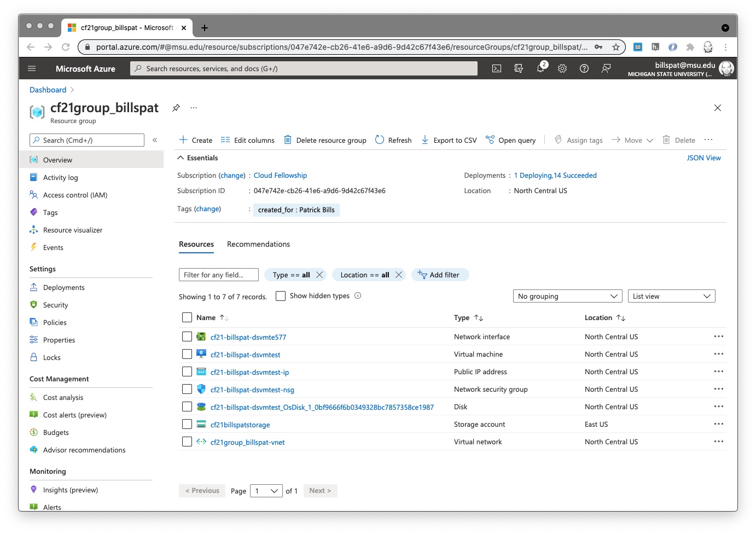756x534 pixels.
Task: Select checkbox for cf21-billspat-dsvmtest-nsg
Action: [187, 389]
